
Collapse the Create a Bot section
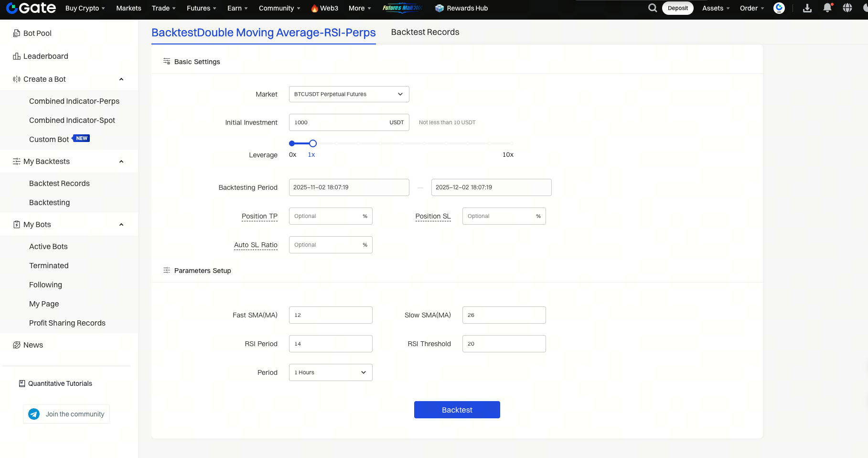tap(121, 79)
